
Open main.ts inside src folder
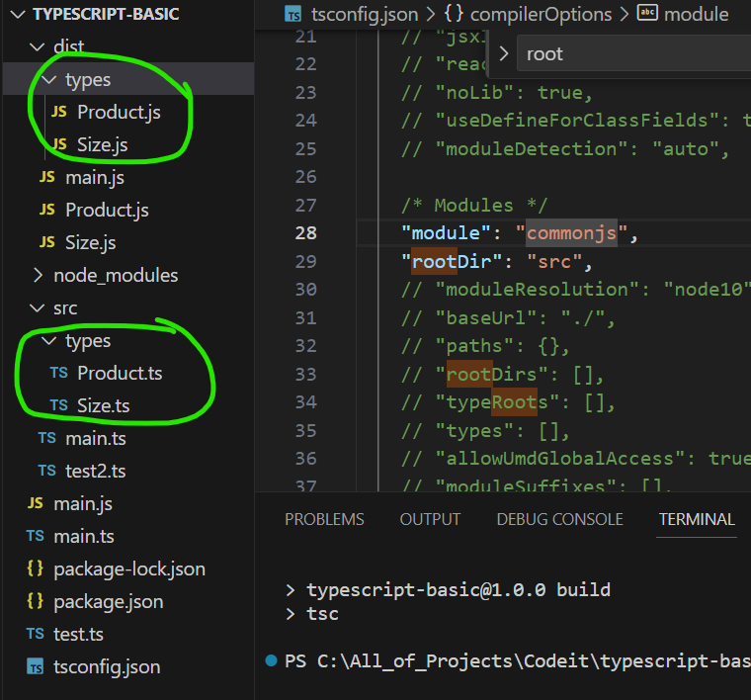pyautogui.click(x=96, y=438)
